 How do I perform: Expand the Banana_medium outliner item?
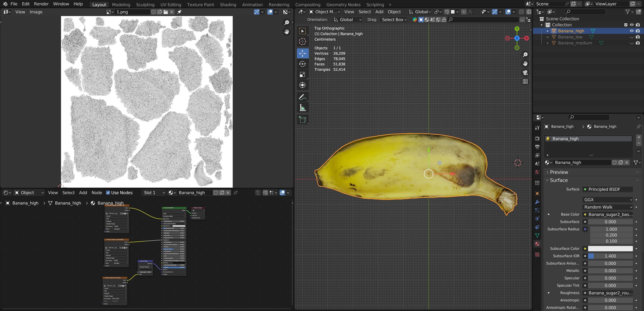548,43
